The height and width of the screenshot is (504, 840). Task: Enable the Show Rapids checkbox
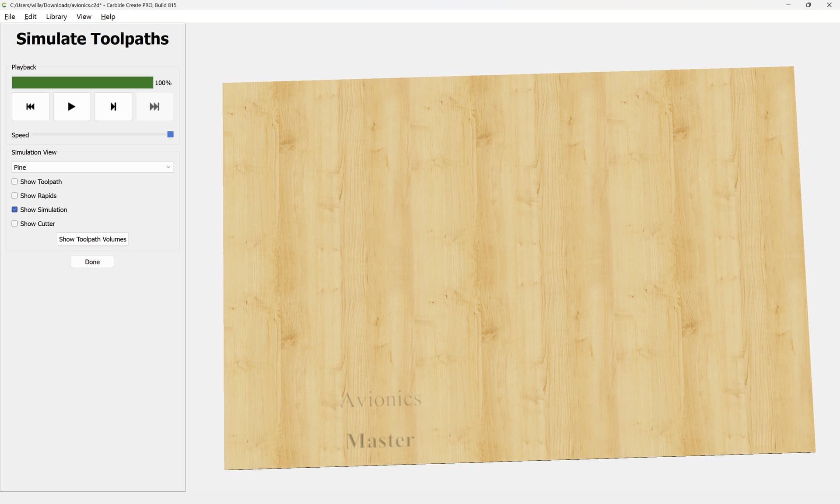pyautogui.click(x=14, y=196)
